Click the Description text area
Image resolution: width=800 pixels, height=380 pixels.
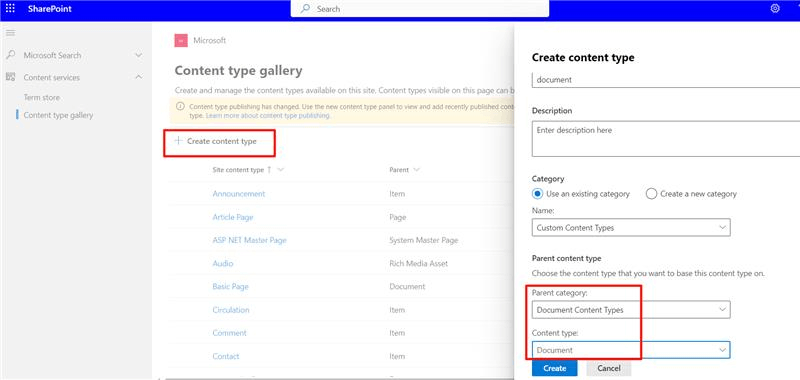click(x=666, y=139)
